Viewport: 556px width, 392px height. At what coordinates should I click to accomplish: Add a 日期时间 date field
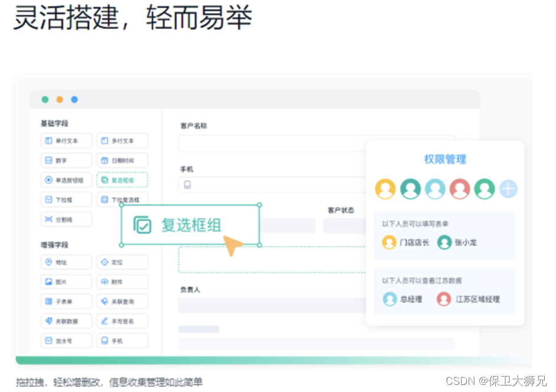(x=122, y=161)
